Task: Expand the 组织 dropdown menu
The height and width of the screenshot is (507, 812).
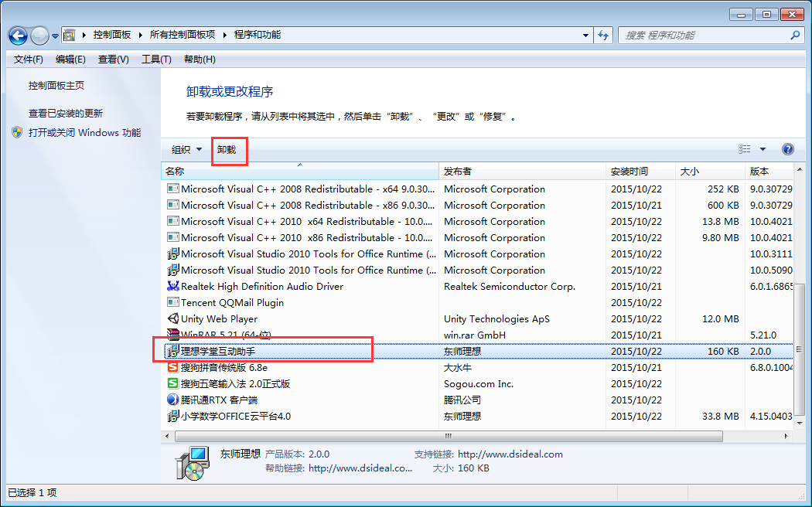Action: tap(186, 150)
